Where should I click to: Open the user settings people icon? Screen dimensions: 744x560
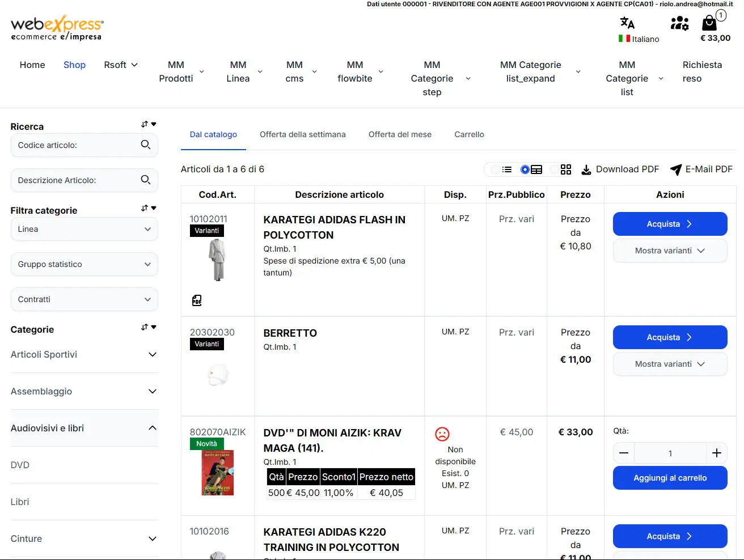tap(679, 23)
